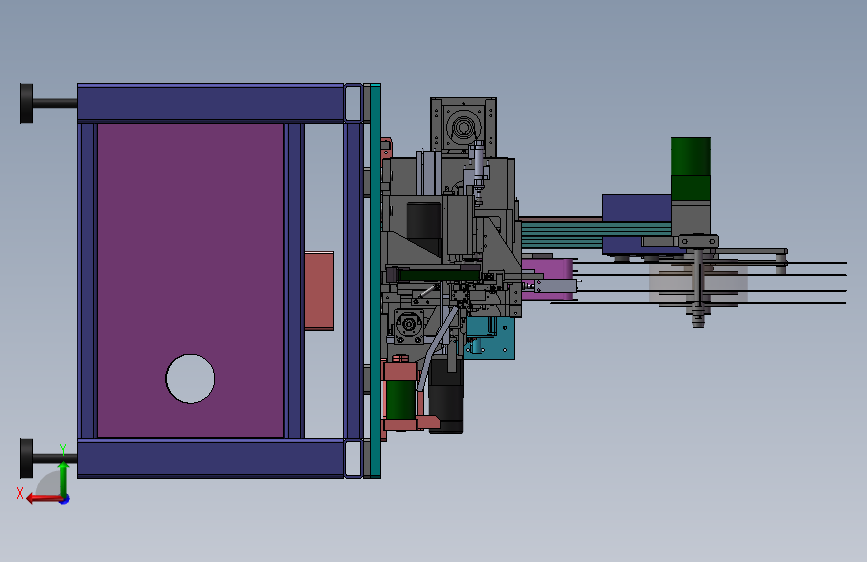Select the black square block in gray housing
The height and width of the screenshot is (562, 867).
pyautogui.click(x=424, y=222)
